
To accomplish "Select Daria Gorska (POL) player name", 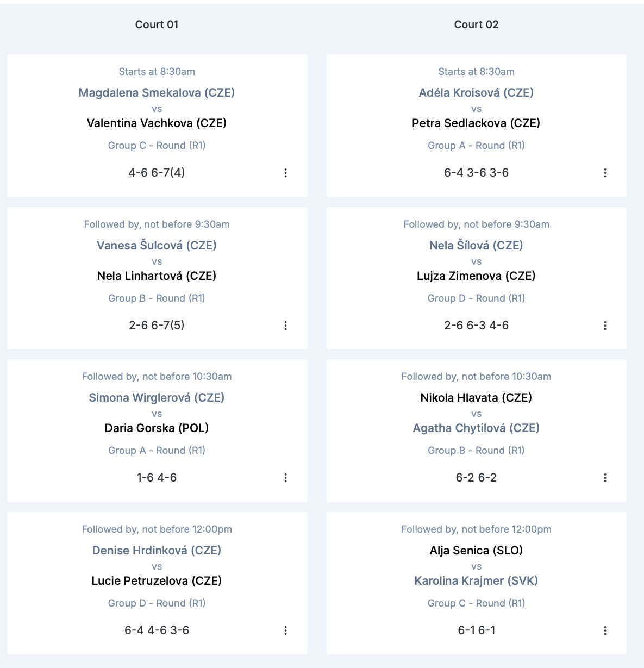I will (157, 428).
